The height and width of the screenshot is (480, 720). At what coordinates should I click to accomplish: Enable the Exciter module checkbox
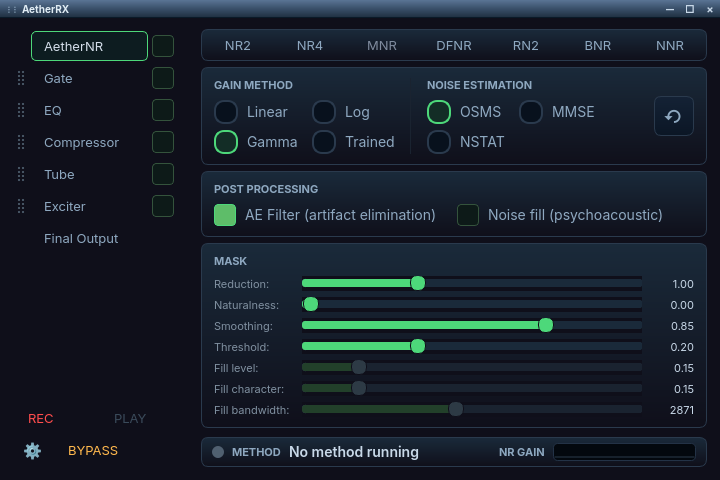coord(163,206)
